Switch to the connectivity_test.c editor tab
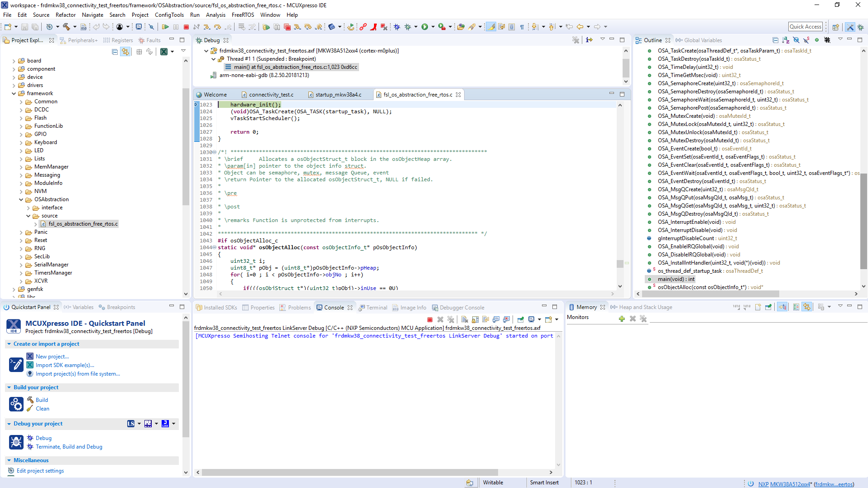 tap(271, 95)
